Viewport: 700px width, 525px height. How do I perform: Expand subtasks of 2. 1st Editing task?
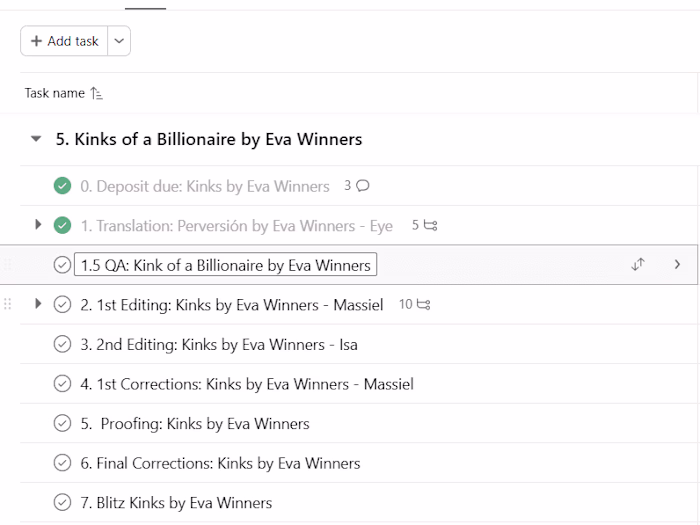pyautogui.click(x=38, y=303)
